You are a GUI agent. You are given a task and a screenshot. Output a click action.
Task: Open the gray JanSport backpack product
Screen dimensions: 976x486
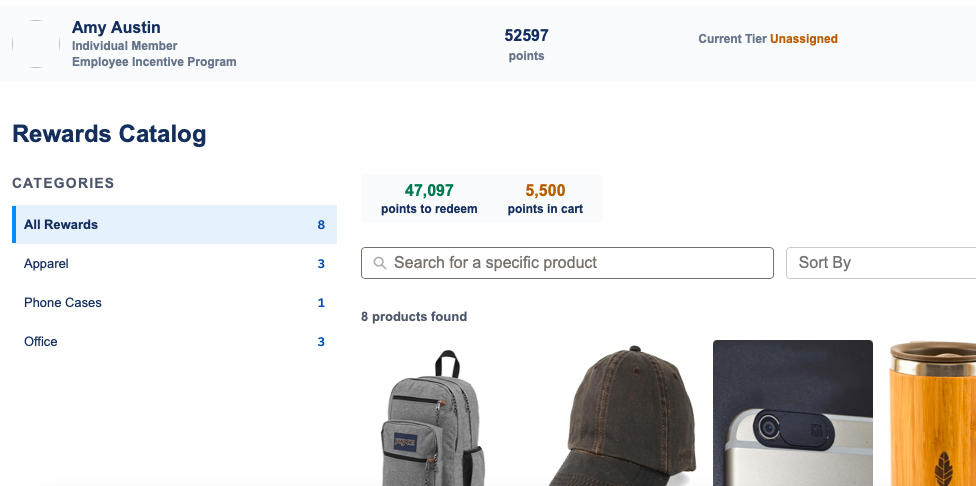tap(433, 418)
